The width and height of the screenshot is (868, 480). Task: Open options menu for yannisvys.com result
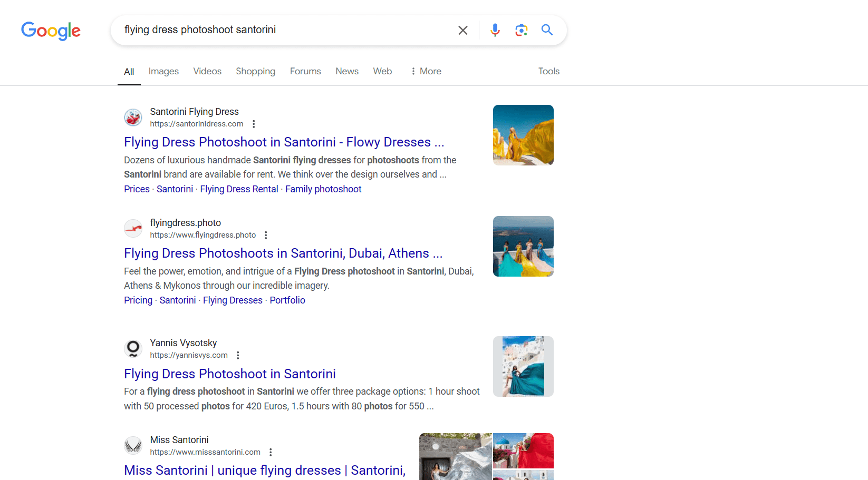click(x=238, y=356)
